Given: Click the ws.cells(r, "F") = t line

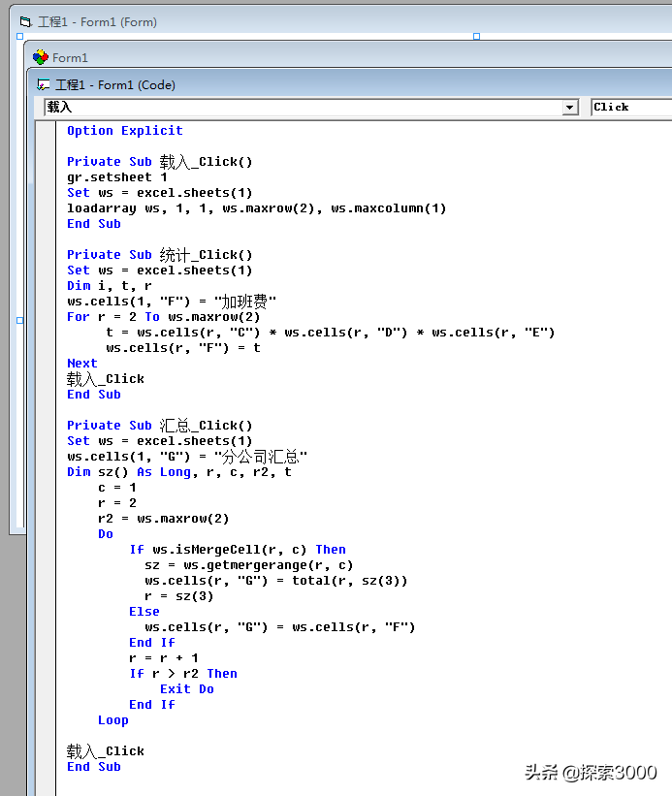Looking at the screenshot, I should [183, 348].
